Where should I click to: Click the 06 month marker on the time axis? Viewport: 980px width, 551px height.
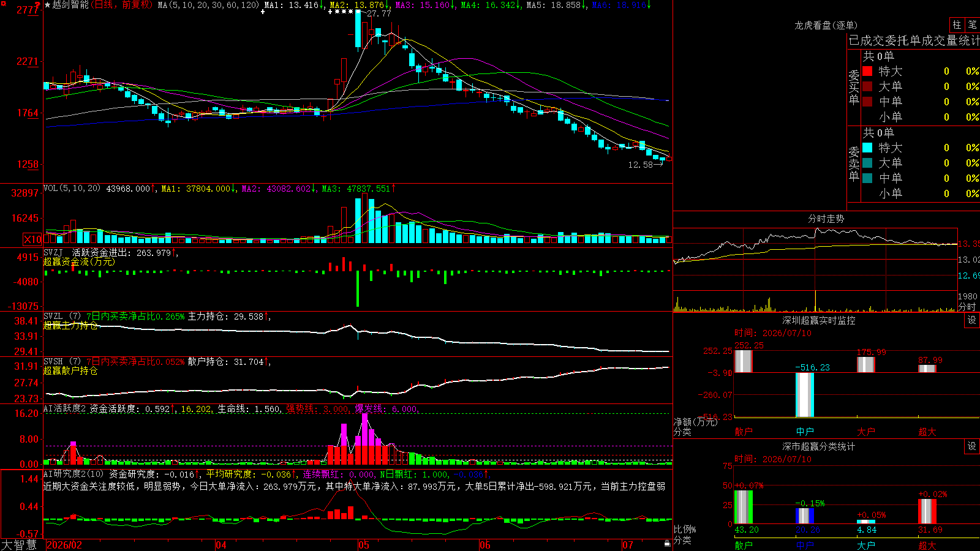[485, 545]
